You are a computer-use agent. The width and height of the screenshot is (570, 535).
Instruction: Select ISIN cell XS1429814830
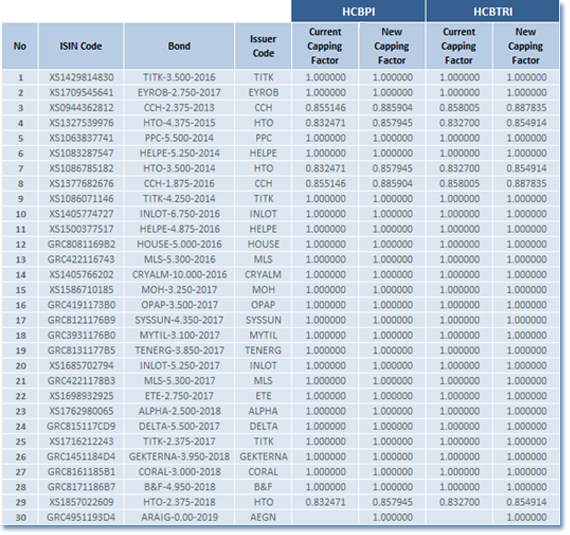pyautogui.click(x=81, y=77)
